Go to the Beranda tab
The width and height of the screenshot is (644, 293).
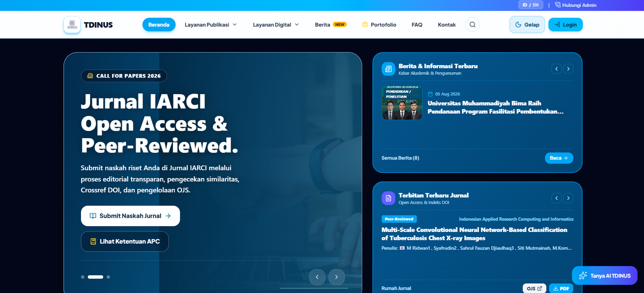click(159, 25)
